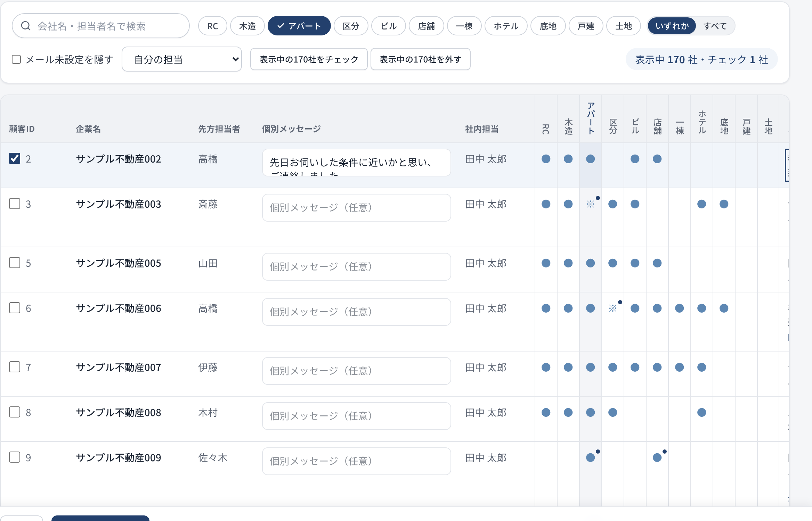Image resolution: width=812 pixels, height=521 pixels.
Task: Click the search magnifier icon
Action: [26, 26]
